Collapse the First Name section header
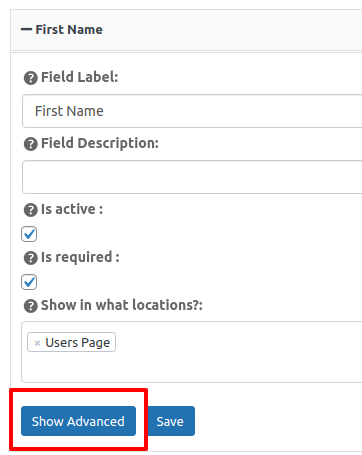Viewport: 362px width, 455px height. (x=186, y=30)
